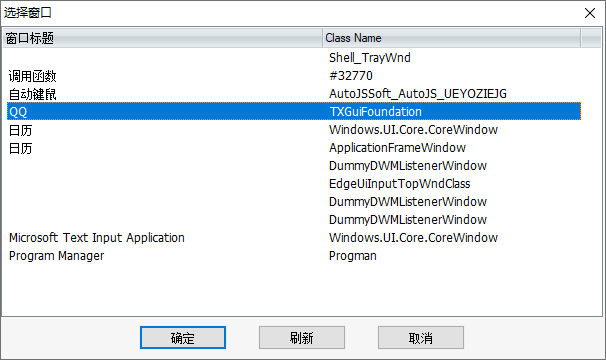Cancel the dialog with 取消

pos(421,338)
